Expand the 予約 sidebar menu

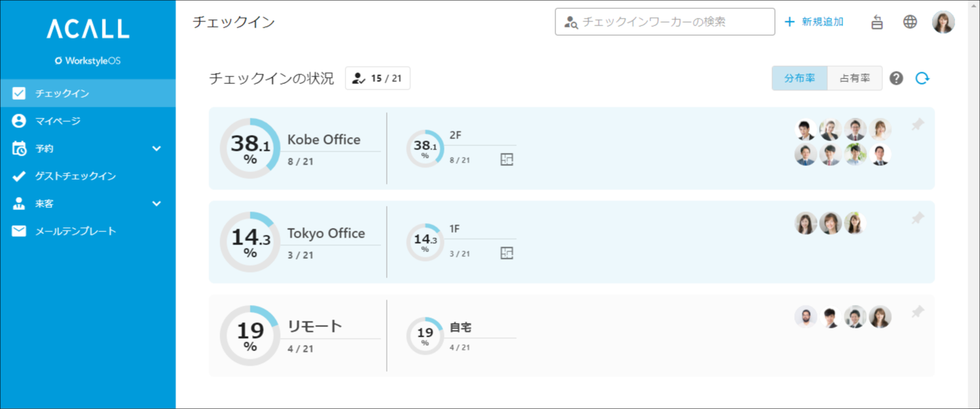click(156, 149)
